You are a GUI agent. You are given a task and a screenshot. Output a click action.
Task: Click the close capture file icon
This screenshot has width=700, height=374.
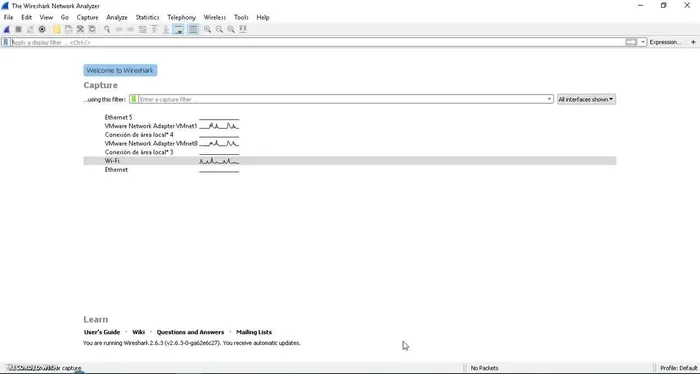tap(80, 29)
